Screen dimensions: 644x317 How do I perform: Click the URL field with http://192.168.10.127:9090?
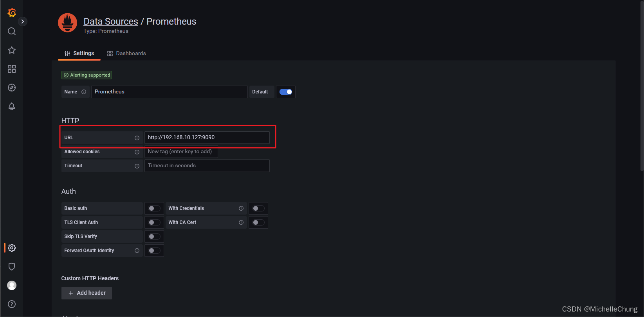point(207,138)
